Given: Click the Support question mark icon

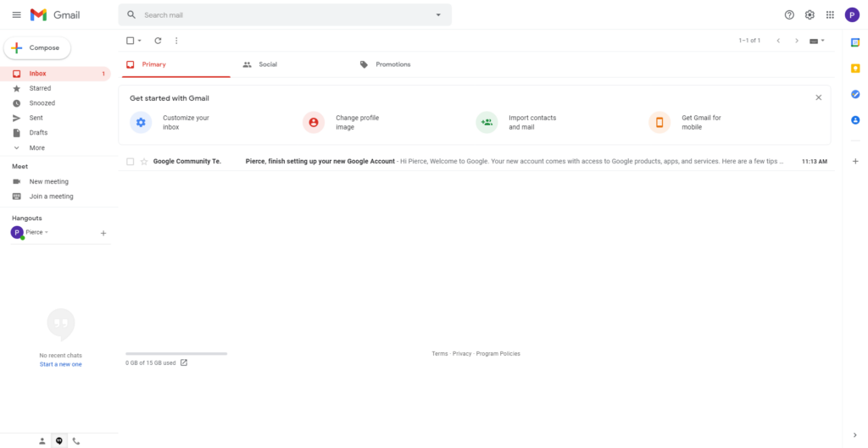Looking at the screenshot, I should point(789,15).
